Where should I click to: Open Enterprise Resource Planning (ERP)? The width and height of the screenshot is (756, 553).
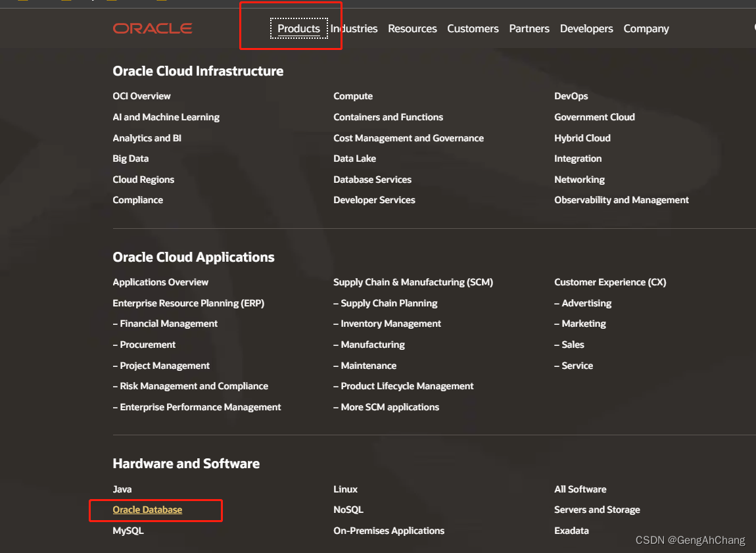[x=189, y=303]
